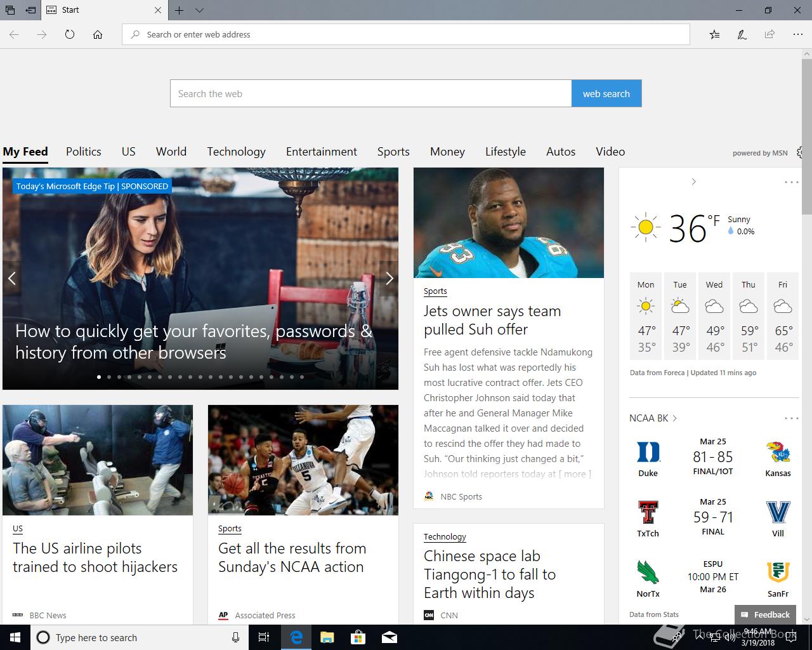Show tabs you've set aside icon
This screenshot has width=812, height=650.
10,10
